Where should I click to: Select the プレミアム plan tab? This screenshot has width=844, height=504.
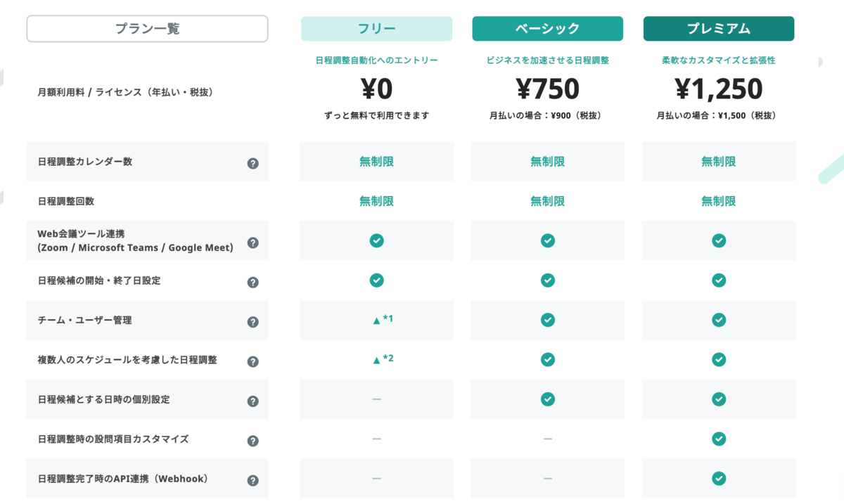718,28
